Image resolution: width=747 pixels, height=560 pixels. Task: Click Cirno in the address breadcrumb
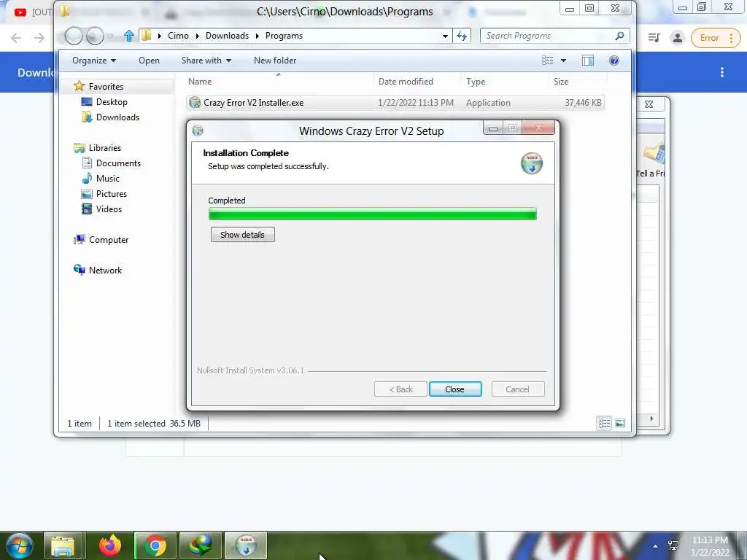[x=178, y=36]
